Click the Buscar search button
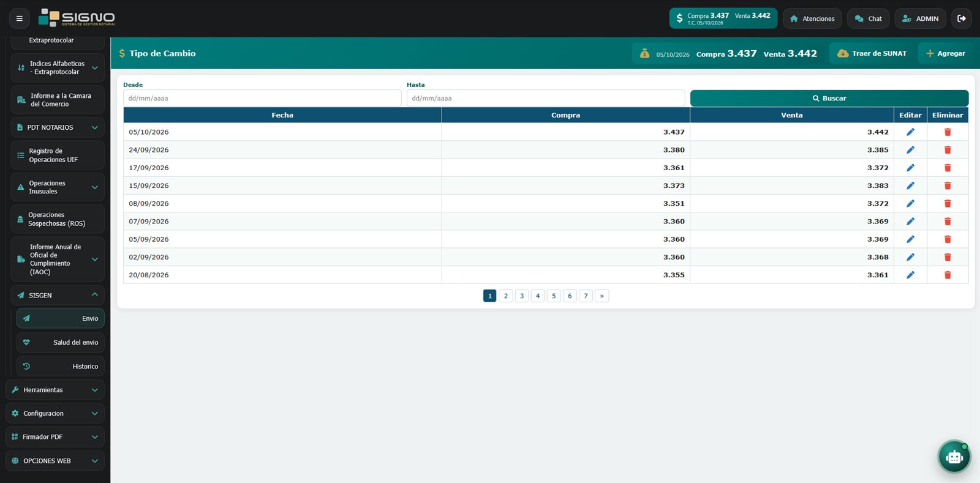 pyautogui.click(x=829, y=98)
